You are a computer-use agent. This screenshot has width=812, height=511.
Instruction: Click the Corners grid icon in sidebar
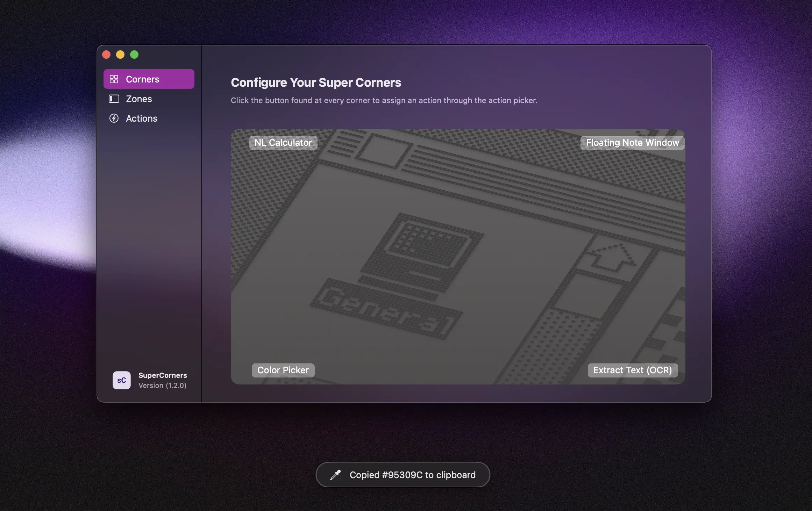114,79
